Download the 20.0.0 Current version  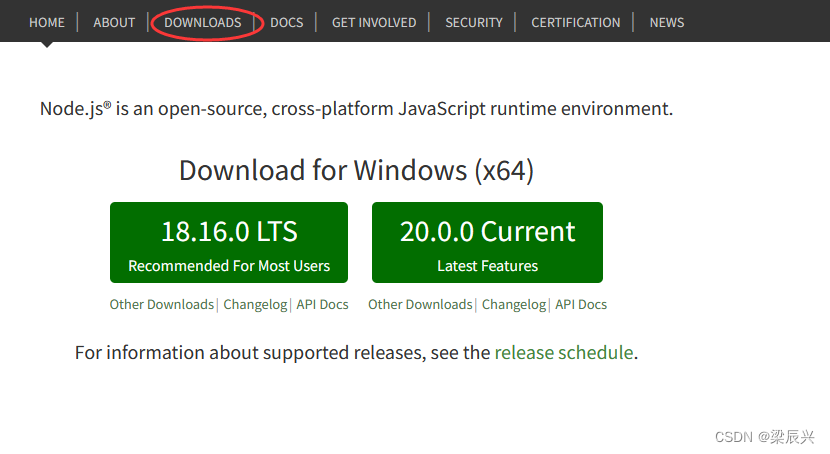(487, 242)
